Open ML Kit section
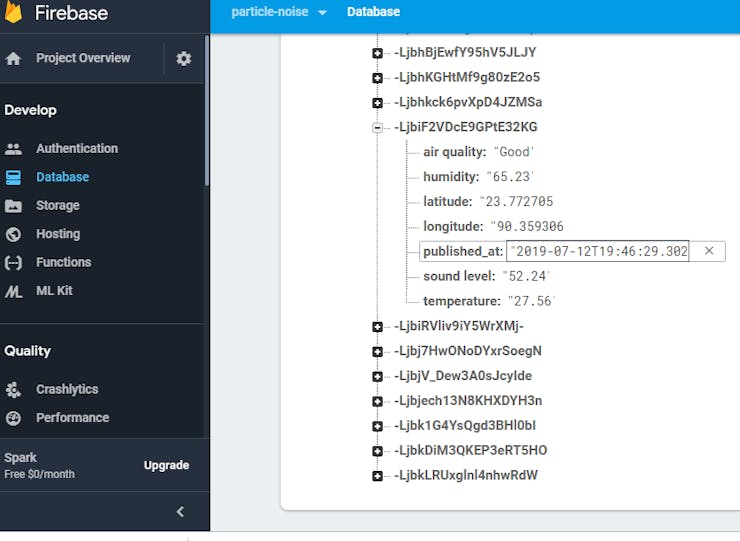 click(x=54, y=290)
